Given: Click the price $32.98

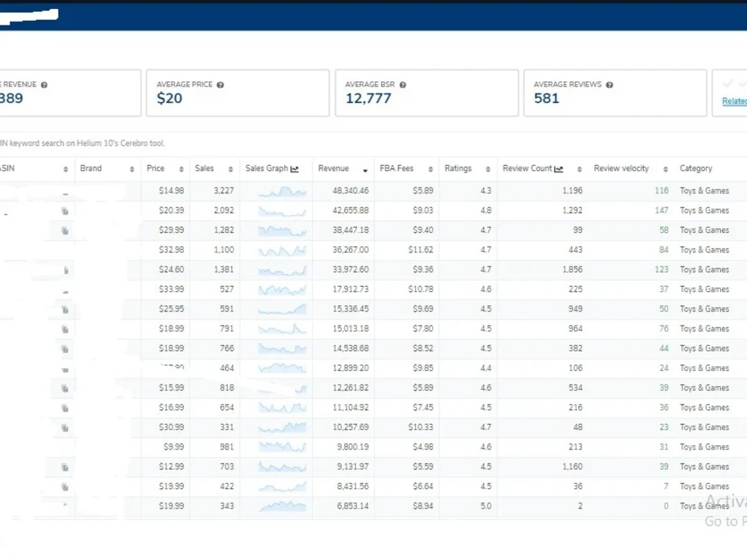Looking at the screenshot, I should (x=172, y=250).
